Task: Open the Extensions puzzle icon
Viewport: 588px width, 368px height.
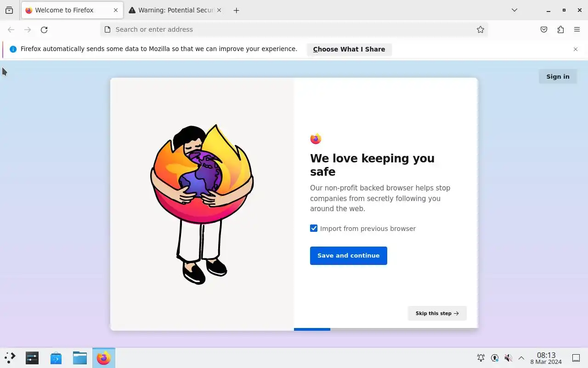Action: (x=560, y=29)
